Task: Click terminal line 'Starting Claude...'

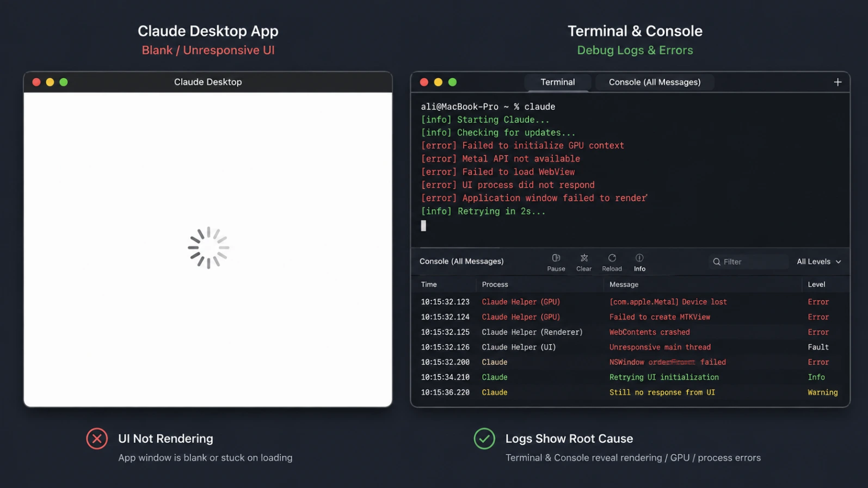Action: [485, 120]
